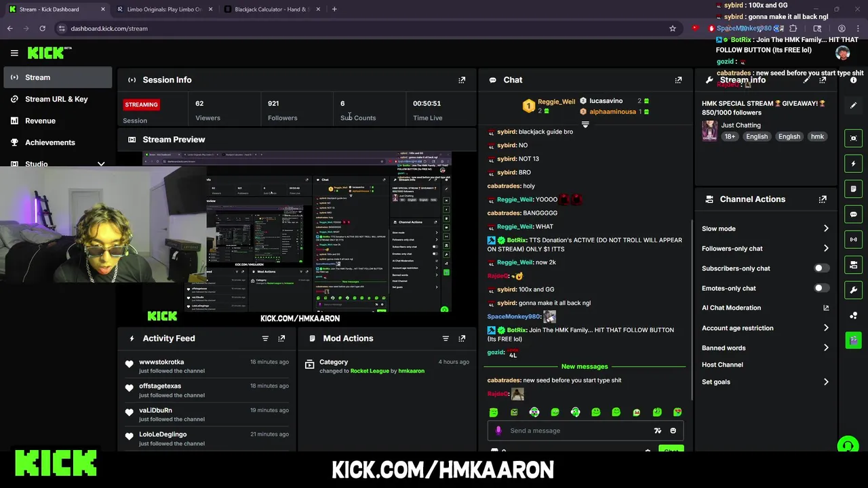
Task: Open support via the headset icon
Action: pos(847,446)
